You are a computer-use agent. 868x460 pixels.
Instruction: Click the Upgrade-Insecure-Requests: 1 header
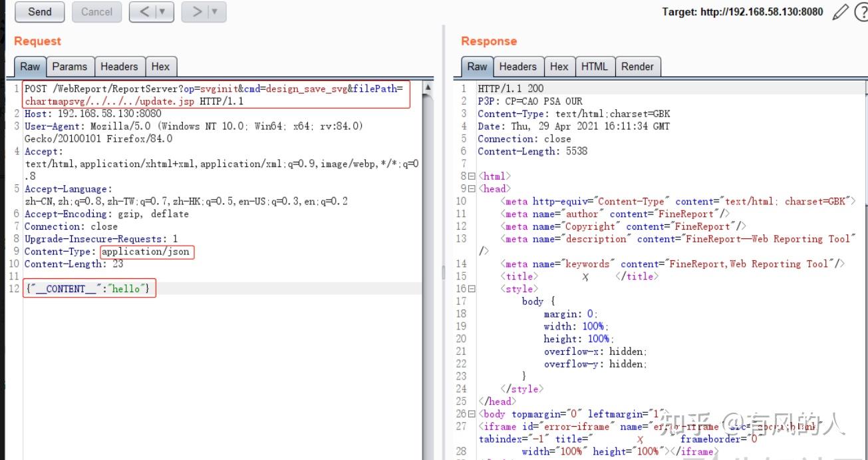[x=101, y=239]
